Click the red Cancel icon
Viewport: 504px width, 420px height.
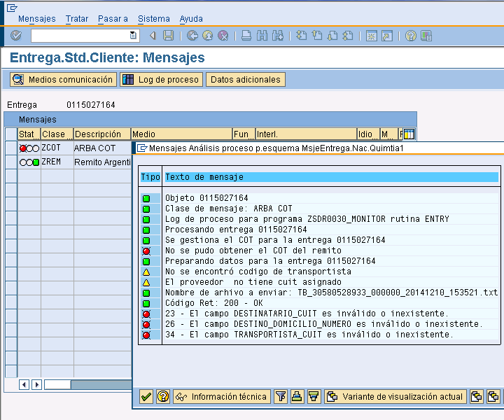click(x=223, y=35)
